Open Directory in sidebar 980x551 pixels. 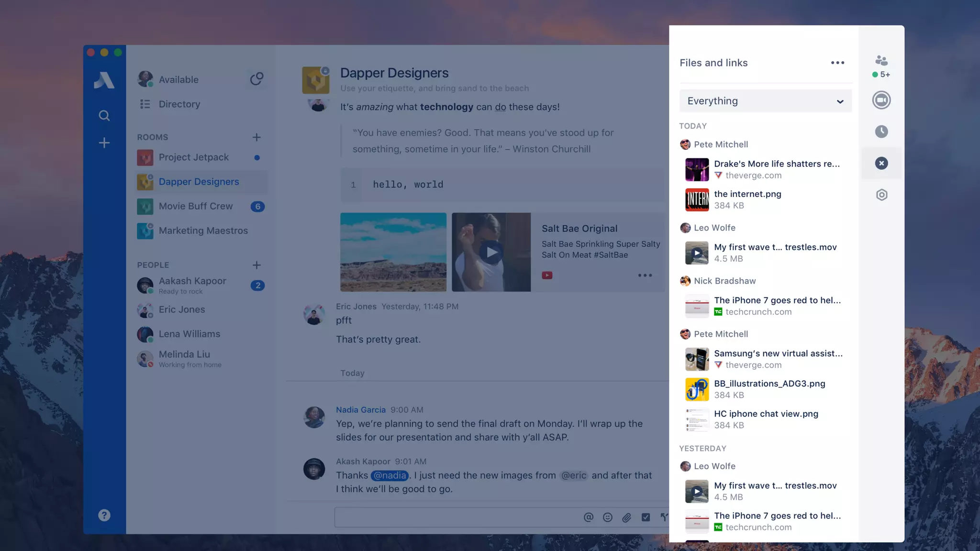pos(179,104)
